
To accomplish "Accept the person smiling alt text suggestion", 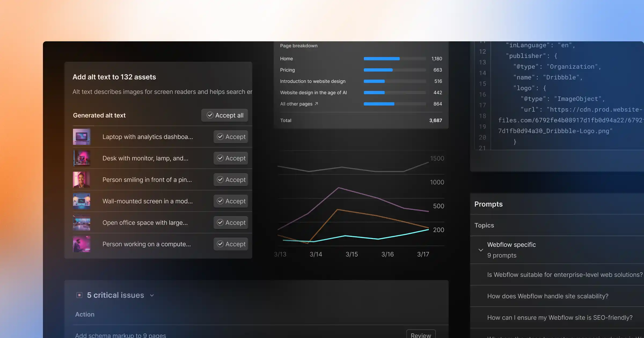I will click(x=230, y=179).
